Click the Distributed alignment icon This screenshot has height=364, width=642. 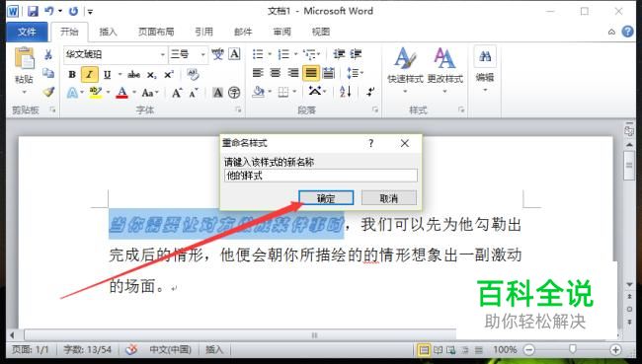point(328,73)
